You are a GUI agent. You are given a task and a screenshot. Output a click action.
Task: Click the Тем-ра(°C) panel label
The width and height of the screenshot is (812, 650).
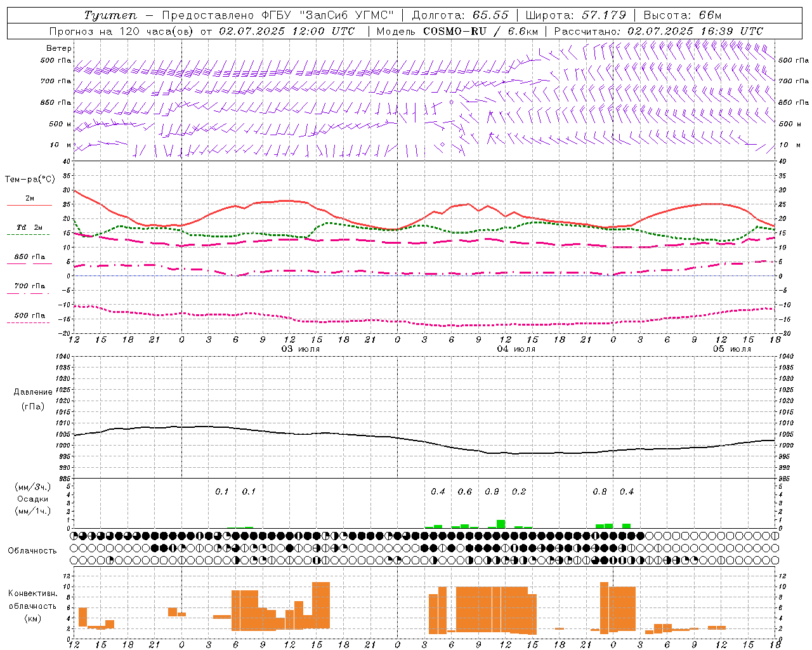click(30, 180)
